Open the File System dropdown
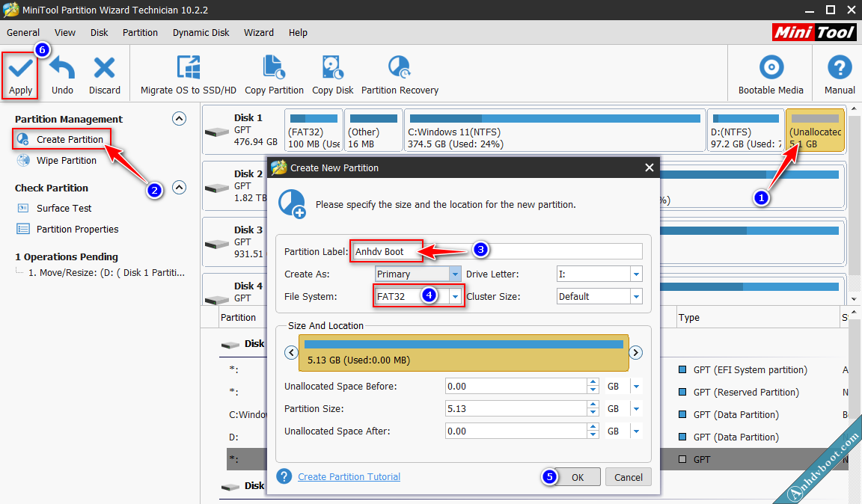This screenshot has height=504, width=862. coord(455,296)
